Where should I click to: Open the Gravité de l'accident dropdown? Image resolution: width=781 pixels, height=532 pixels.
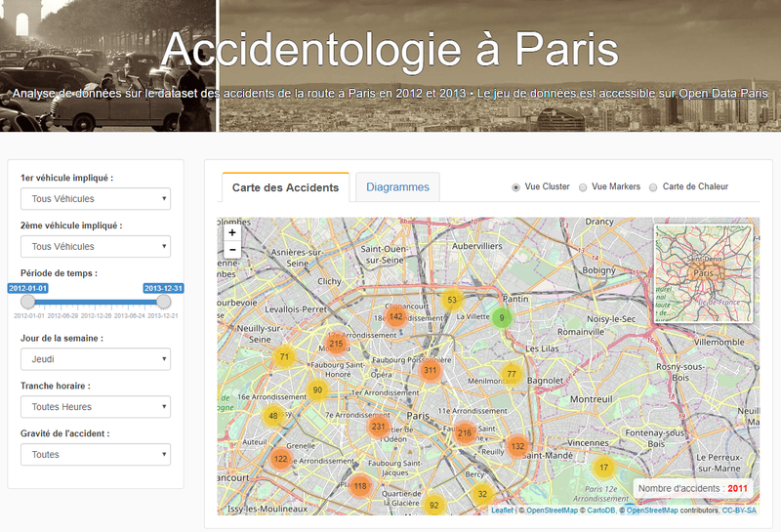96,454
